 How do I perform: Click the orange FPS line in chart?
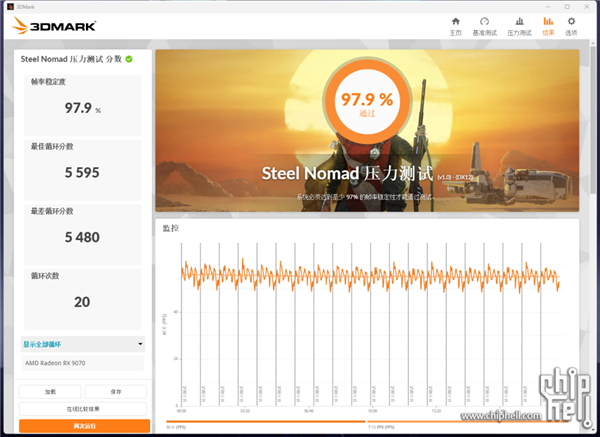point(370,276)
